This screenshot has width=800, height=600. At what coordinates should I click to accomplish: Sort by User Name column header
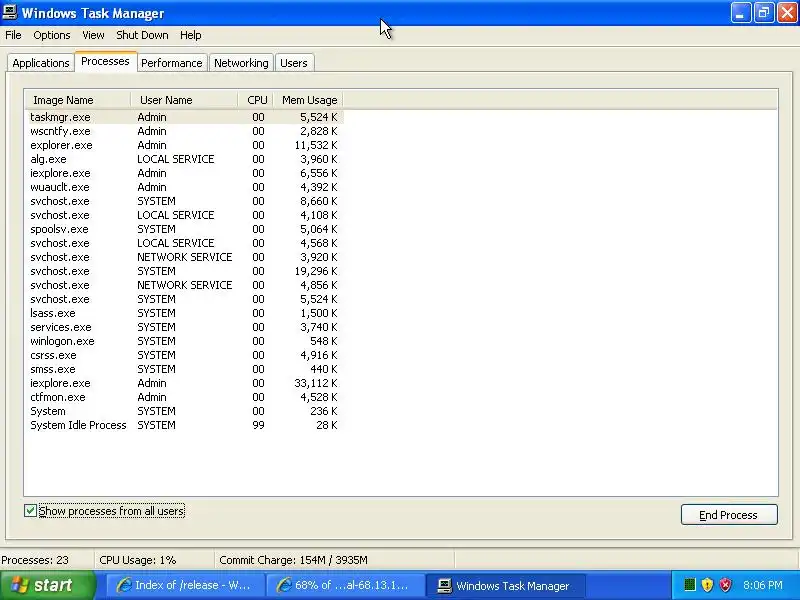coord(184,100)
